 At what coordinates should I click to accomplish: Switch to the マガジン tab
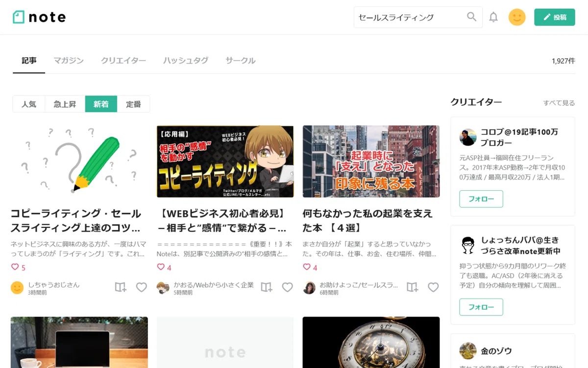69,61
